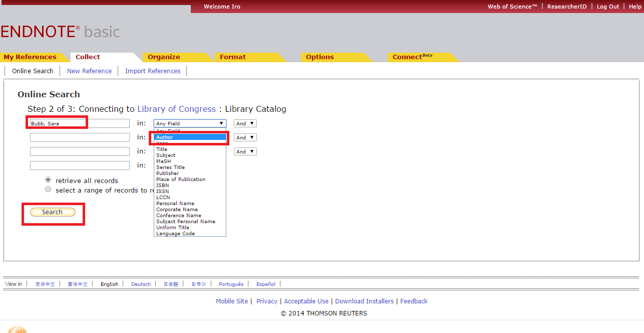Viewport: 644px width, 333px height.
Task: Choose Language Code in the field list
Action: click(190, 234)
